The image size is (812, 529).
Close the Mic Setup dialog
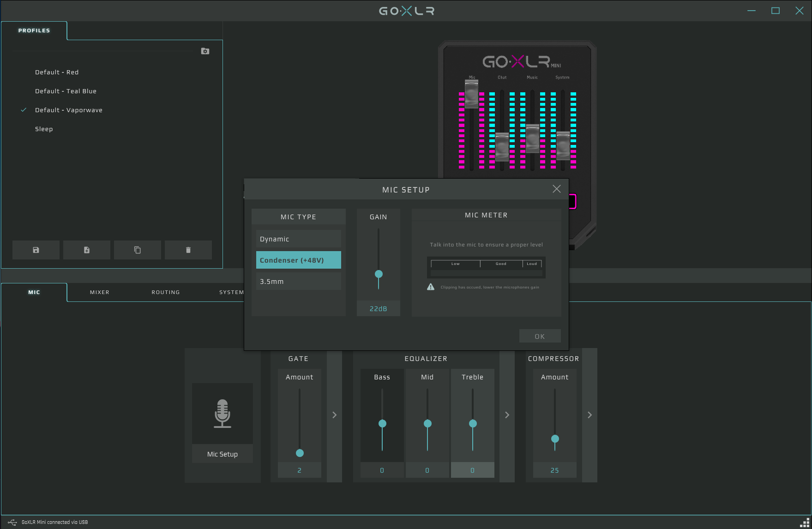click(x=557, y=189)
